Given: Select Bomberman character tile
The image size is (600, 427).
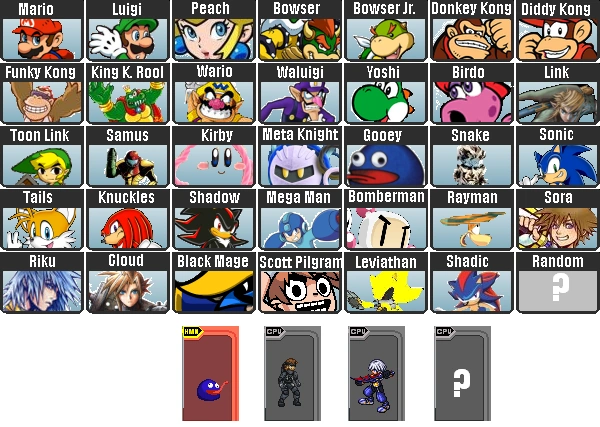Looking at the screenshot, I should pos(385,220).
